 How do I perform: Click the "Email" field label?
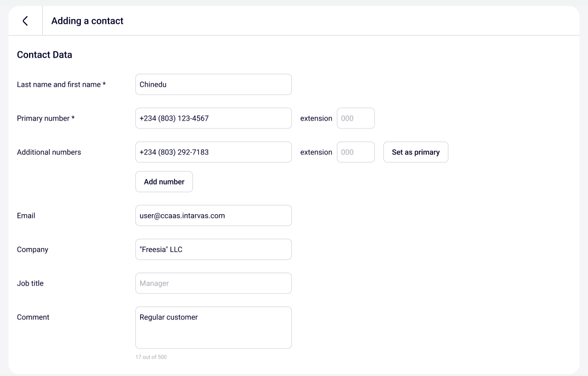(26, 216)
